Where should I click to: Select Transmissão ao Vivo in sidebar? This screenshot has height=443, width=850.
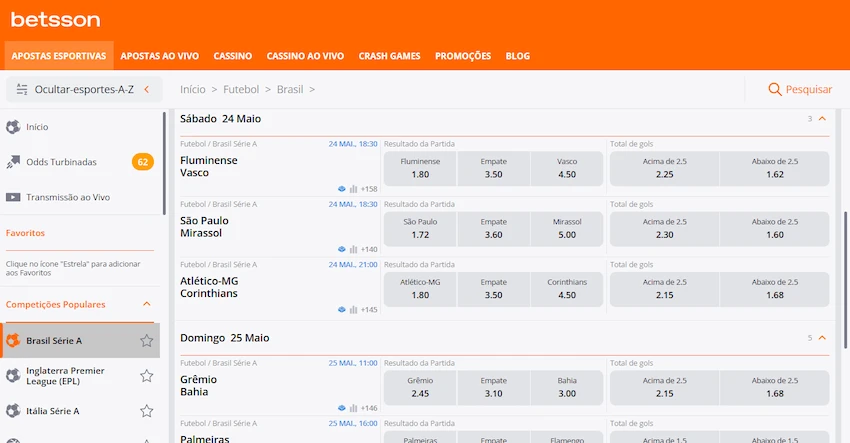[80, 197]
